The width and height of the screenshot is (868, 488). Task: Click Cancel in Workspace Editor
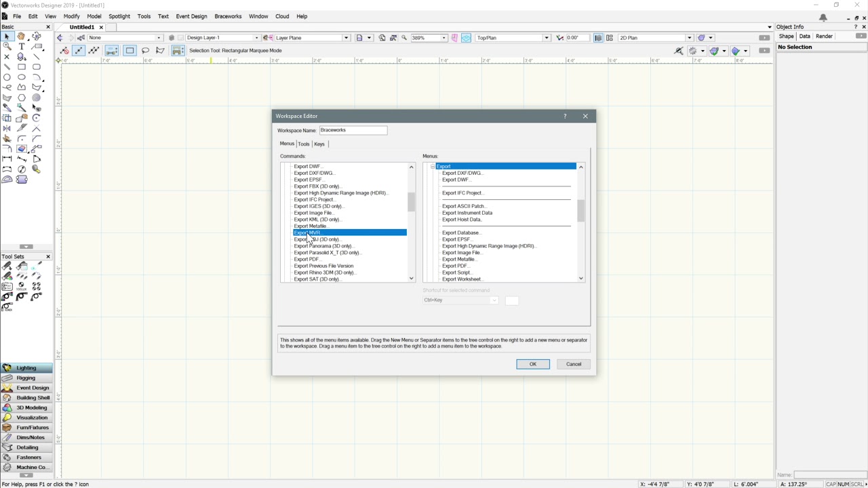(574, 364)
